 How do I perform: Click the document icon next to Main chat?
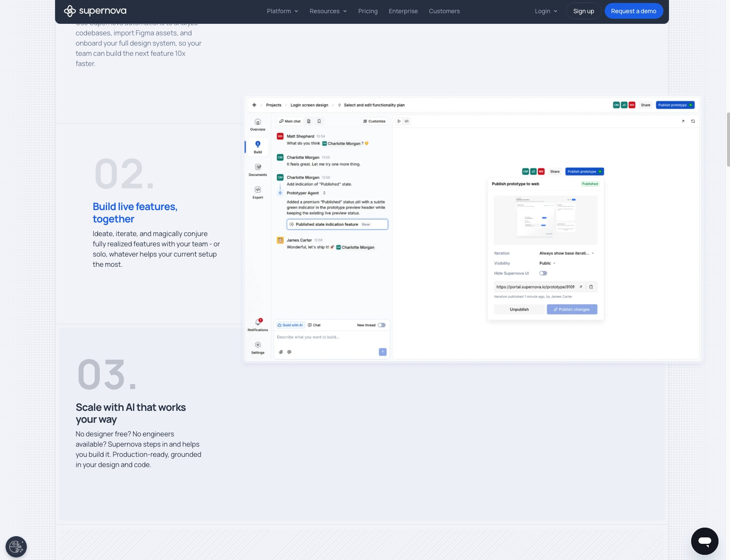(x=309, y=121)
